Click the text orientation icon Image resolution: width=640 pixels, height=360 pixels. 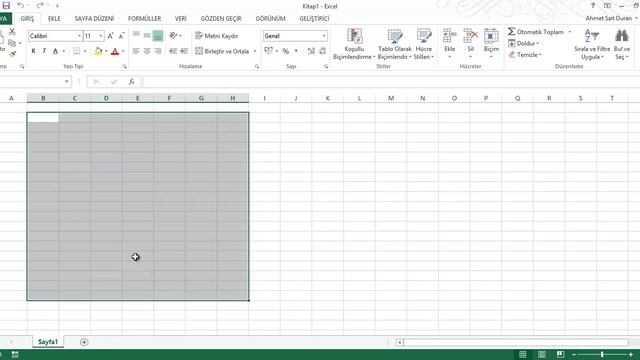(173, 36)
